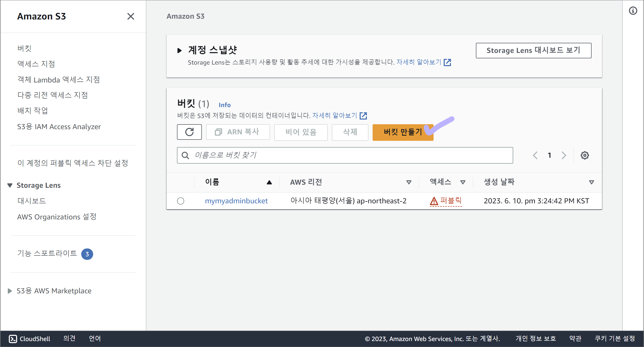Click region cell 아시아 태평양(서울) ap-northeast-2
The width and height of the screenshot is (644, 347).
pos(348,201)
